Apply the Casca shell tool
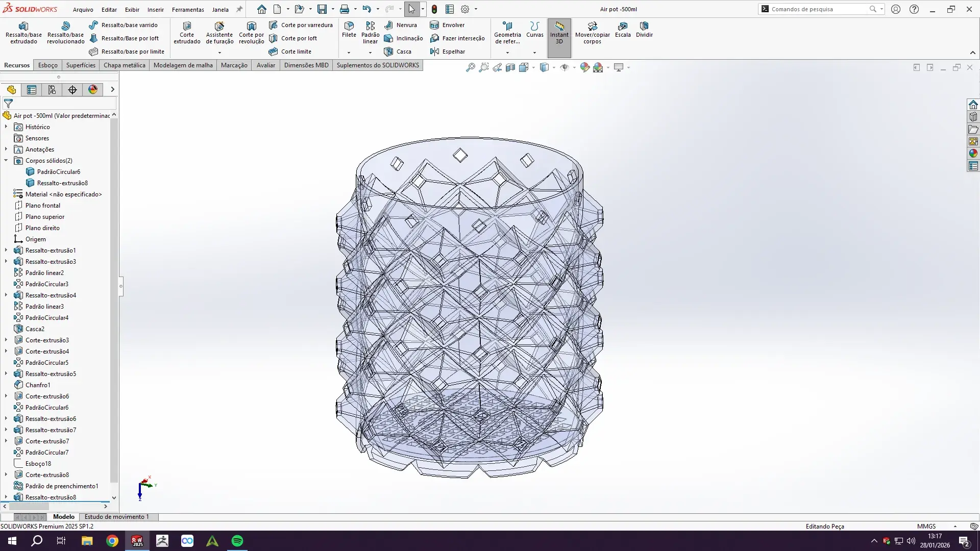 point(398,52)
